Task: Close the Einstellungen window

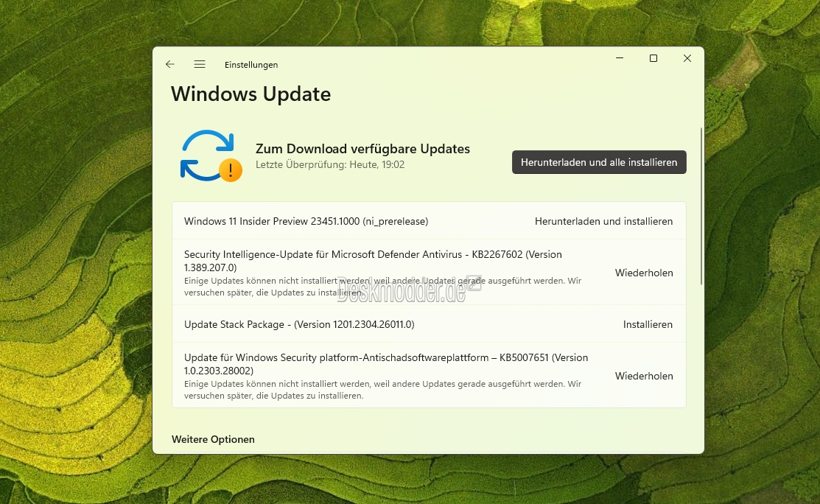Action: tap(687, 58)
